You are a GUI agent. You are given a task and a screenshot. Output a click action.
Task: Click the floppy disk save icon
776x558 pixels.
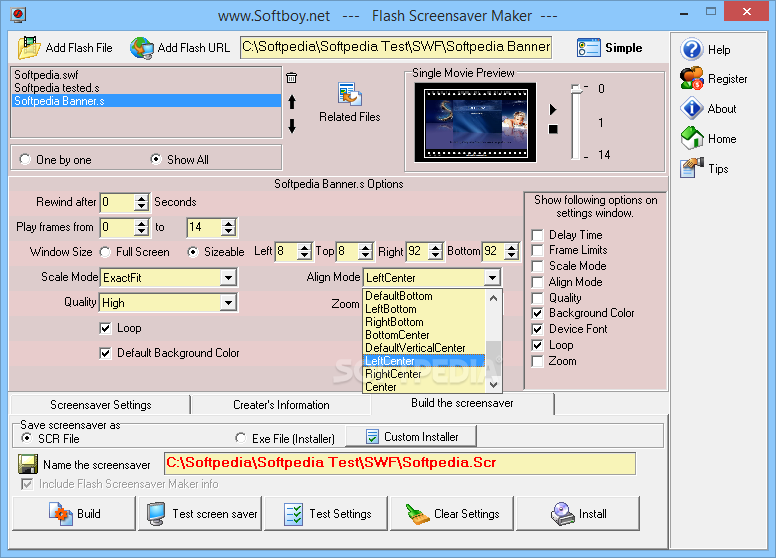coord(28,465)
